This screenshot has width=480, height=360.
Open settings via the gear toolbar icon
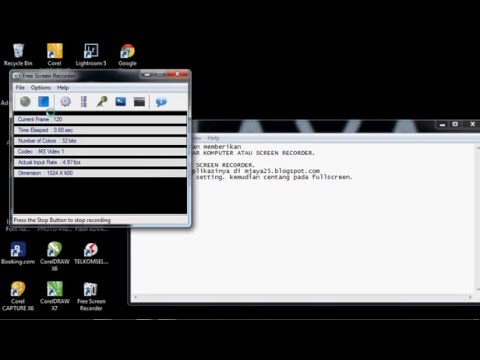point(65,102)
